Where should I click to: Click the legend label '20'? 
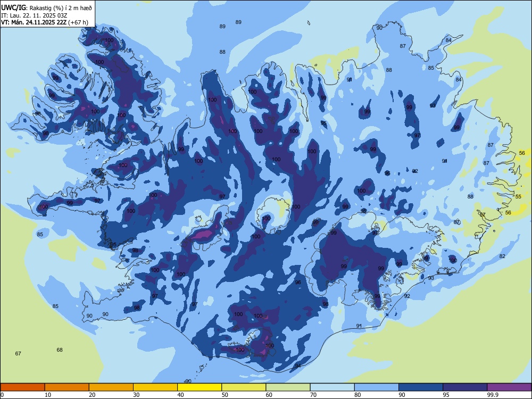[92, 395]
